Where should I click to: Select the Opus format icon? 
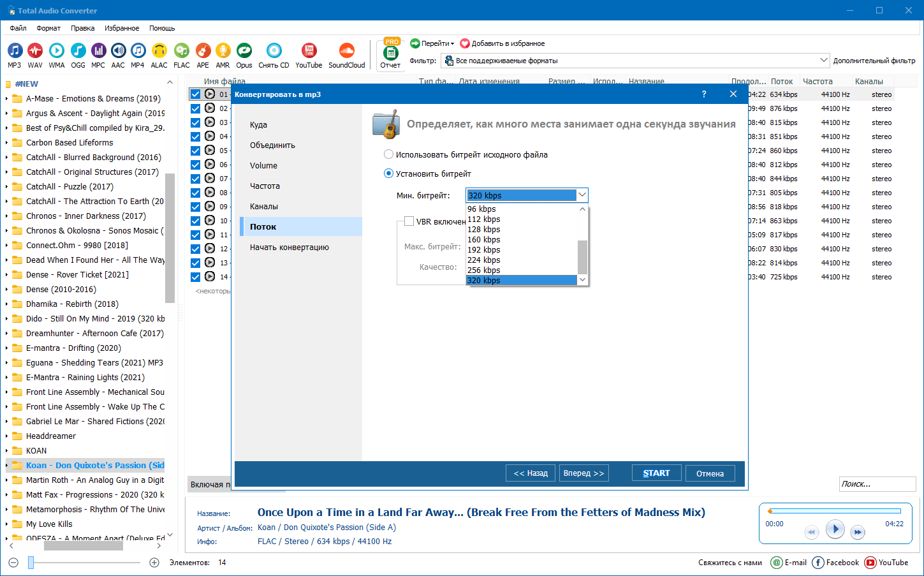click(244, 55)
